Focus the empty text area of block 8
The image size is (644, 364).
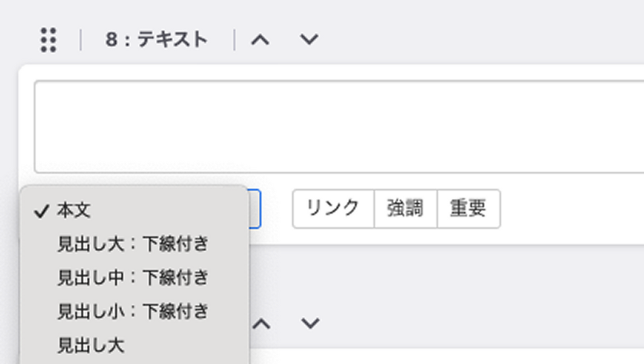(x=339, y=127)
